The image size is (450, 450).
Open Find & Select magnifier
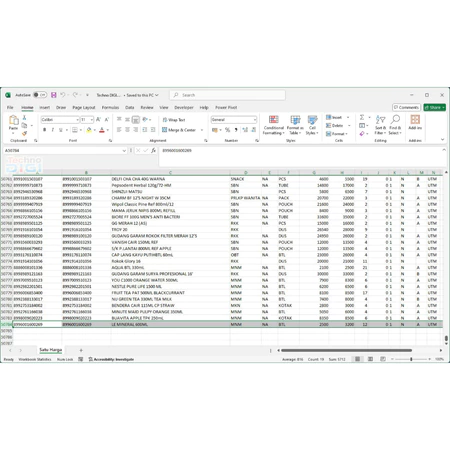pyautogui.click(x=395, y=125)
